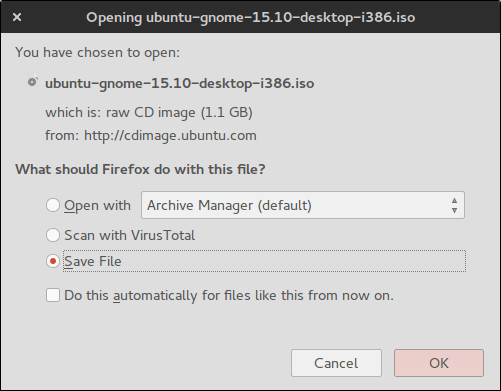Confirm with the OK button
Image resolution: width=501 pixels, height=391 pixels.
coord(439,363)
